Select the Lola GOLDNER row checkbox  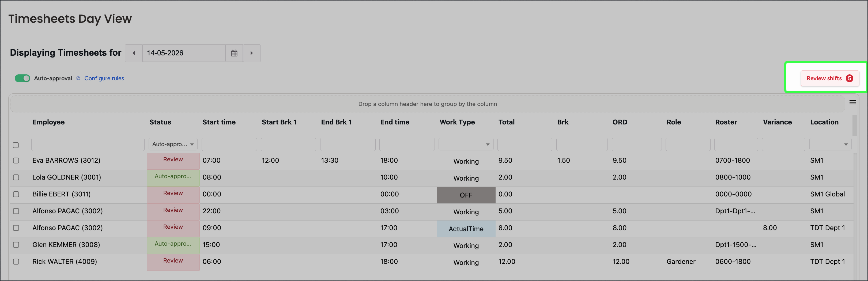pyautogui.click(x=16, y=177)
